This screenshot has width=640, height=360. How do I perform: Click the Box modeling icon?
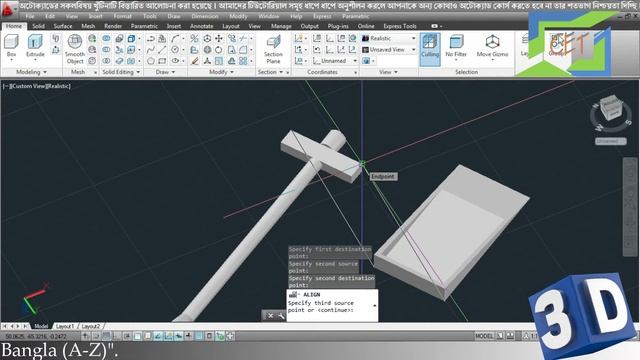pyautogui.click(x=11, y=47)
